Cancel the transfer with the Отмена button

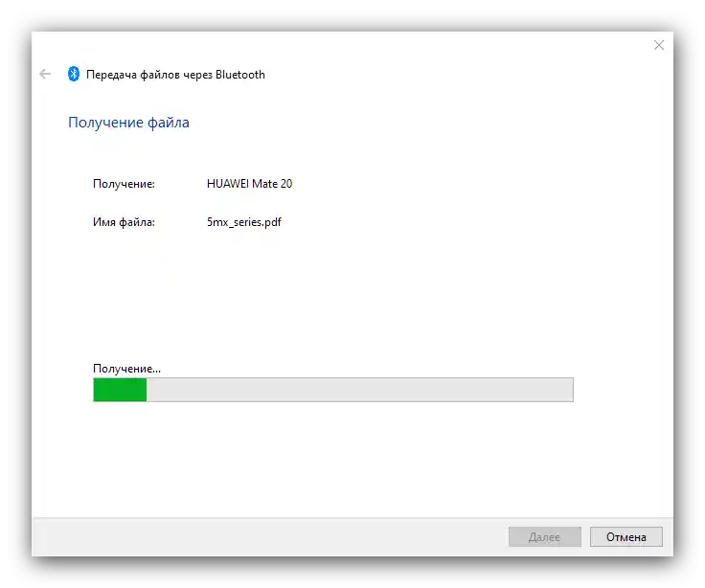click(x=625, y=536)
